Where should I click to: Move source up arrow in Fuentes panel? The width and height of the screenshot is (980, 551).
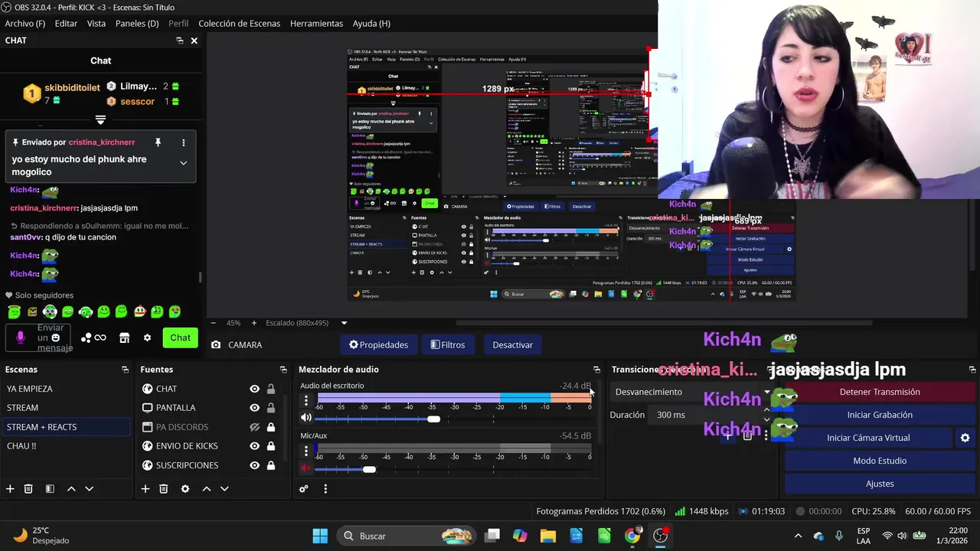click(206, 489)
